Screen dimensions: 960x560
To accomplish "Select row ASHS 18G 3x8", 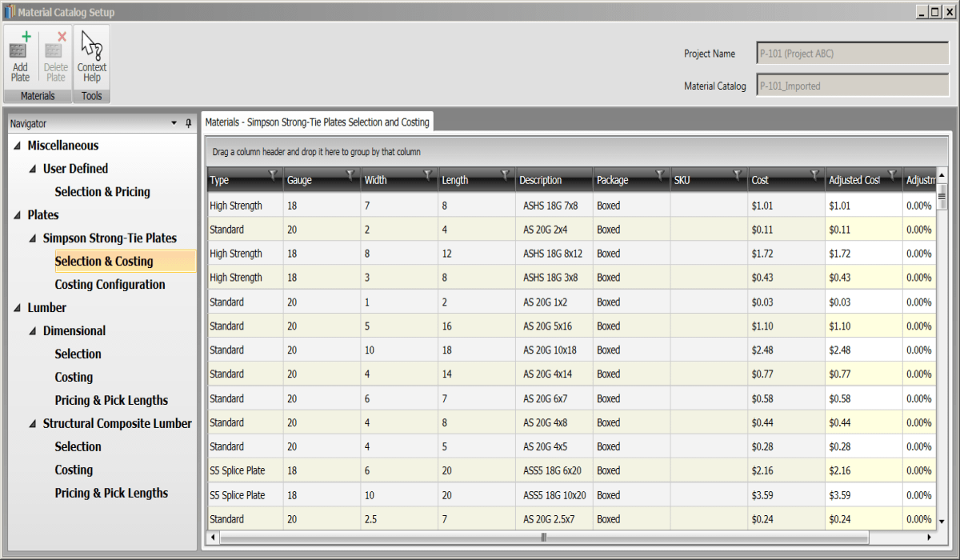I will [x=570, y=278].
